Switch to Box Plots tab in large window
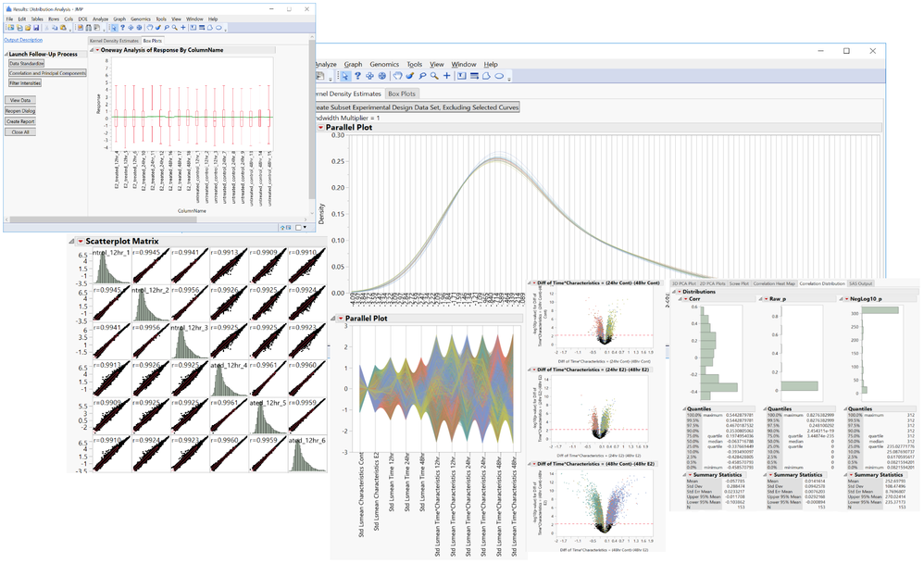This screenshot has height=564, width=924. [401, 94]
